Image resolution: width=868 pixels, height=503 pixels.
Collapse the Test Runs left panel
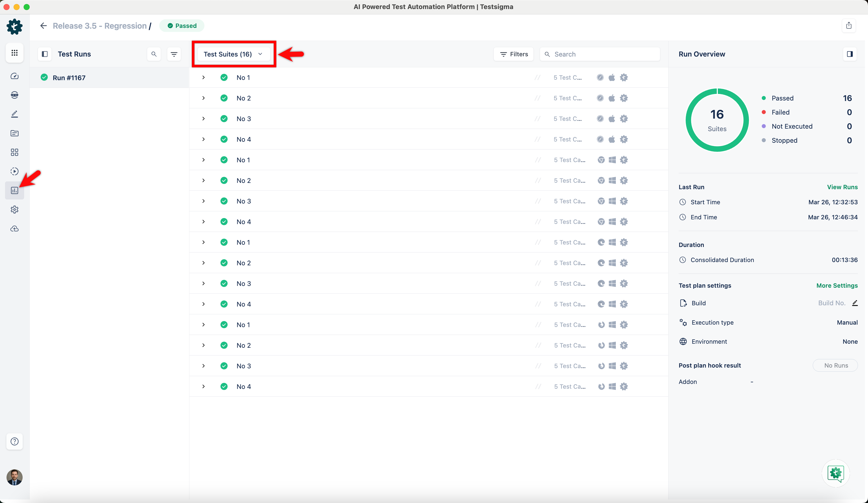pos(45,54)
